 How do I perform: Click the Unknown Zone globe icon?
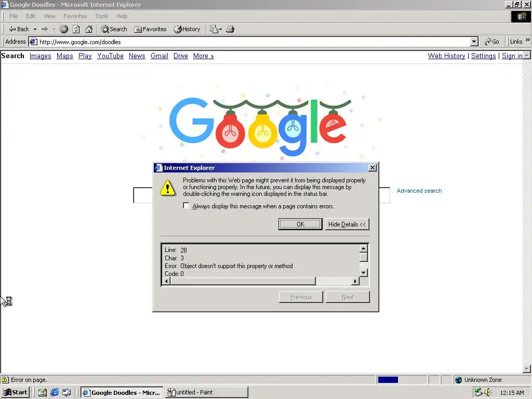click(x=458, y=380)
